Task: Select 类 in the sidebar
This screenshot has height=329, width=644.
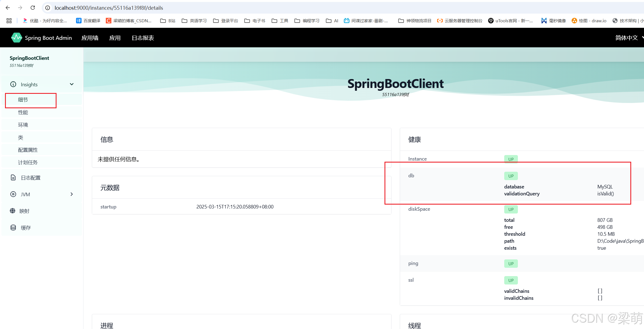Action: pyautogui.click(x=42, y=137)
